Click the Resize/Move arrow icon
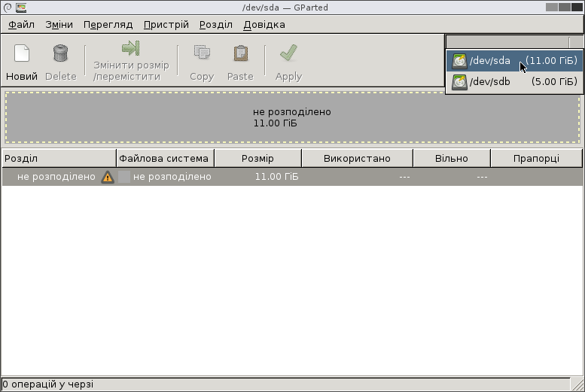 (130, 49)
